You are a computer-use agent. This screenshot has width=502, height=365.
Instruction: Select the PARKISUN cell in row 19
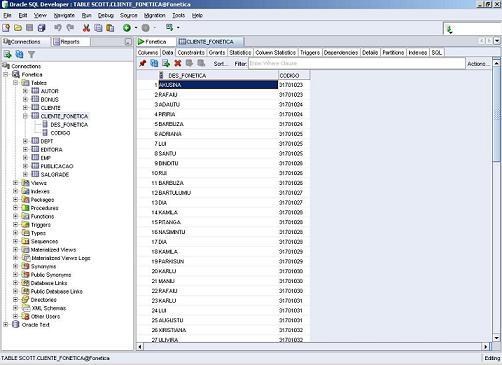[x=218, y=261]
